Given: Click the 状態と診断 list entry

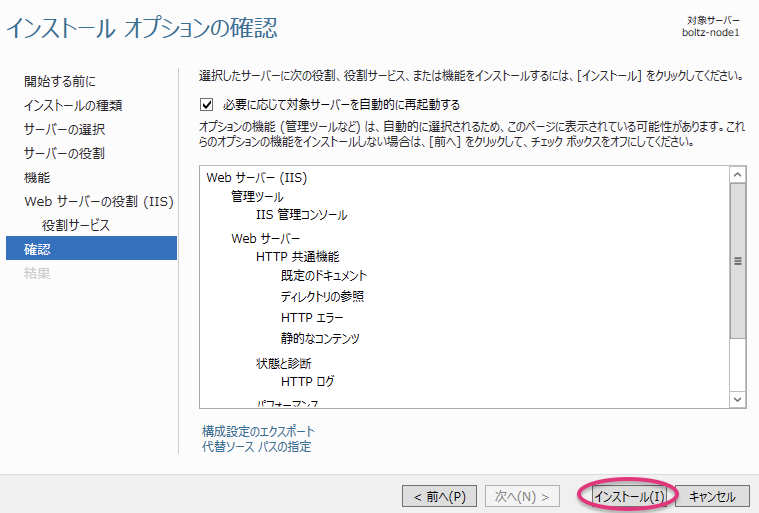Looking at the screenshot, I should point(284,363).
